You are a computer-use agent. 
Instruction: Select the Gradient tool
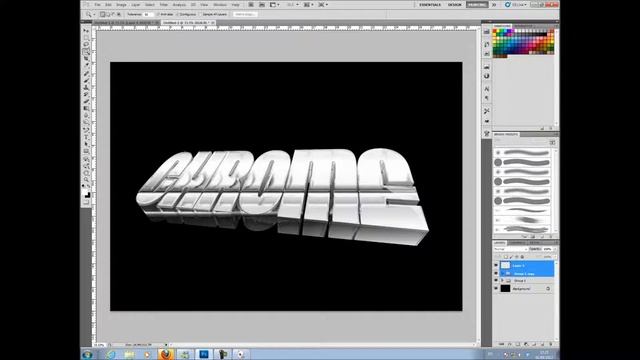86,109
